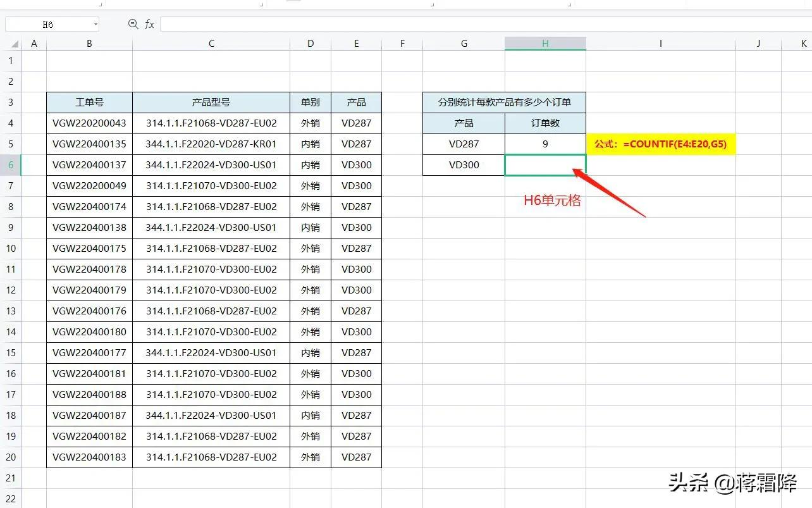
Task: Select column D header
Action: 311,44
